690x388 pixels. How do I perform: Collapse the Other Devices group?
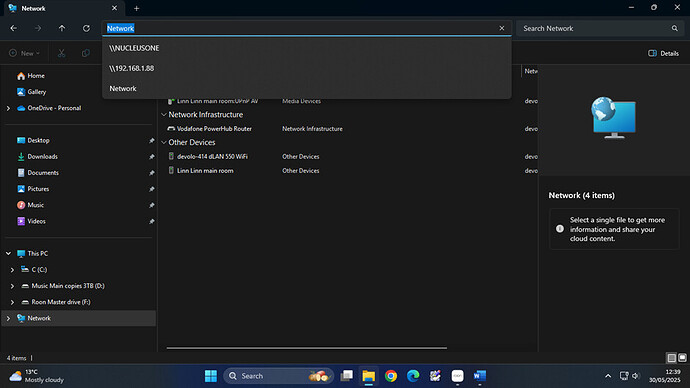(x=164, y=143)
